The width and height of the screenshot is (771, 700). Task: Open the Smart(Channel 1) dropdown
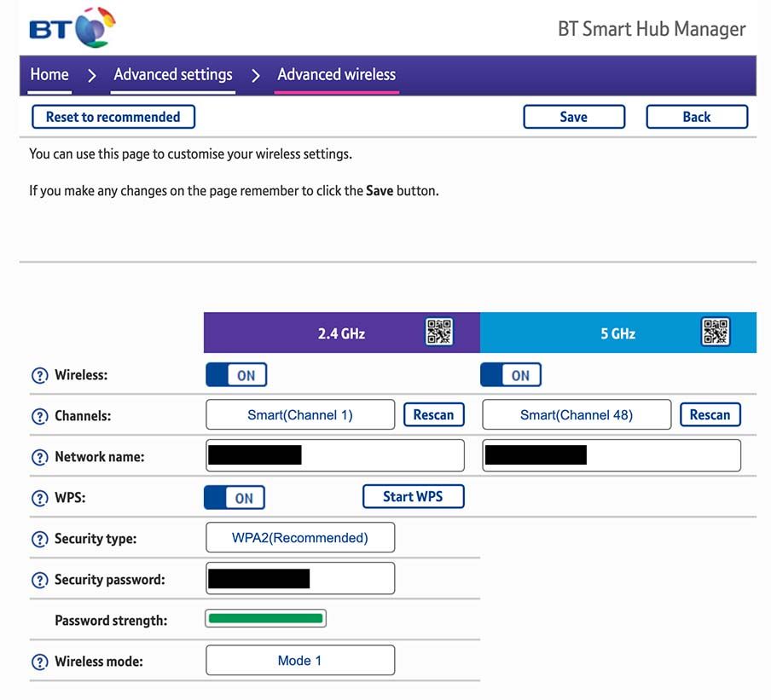pos(300,415)
